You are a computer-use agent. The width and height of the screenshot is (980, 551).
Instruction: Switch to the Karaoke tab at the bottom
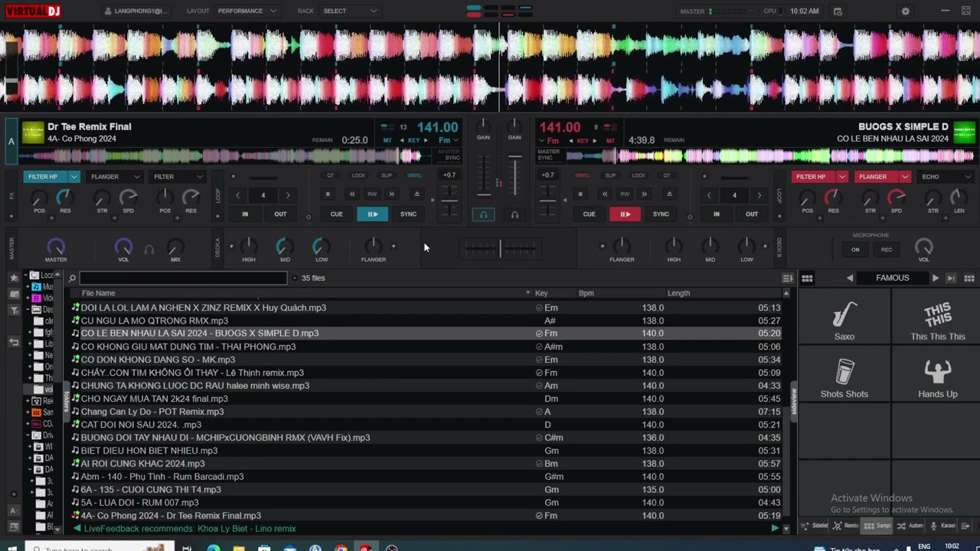[943, 526]
